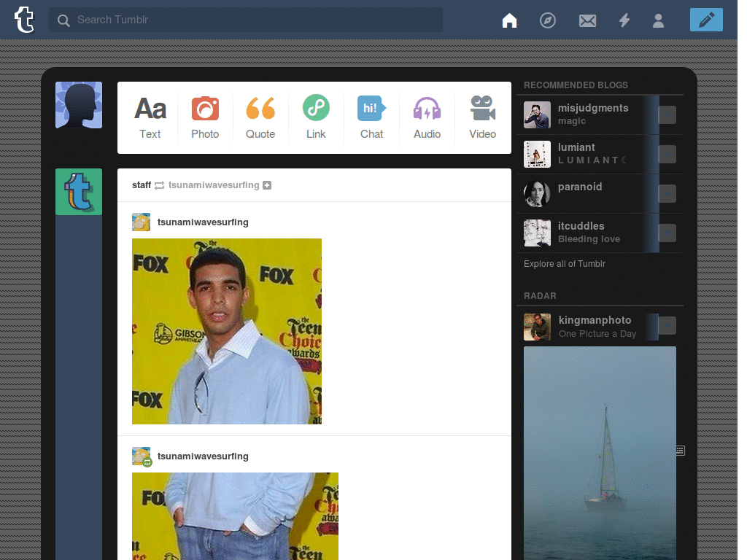Screen dimensions: 747x560
Task: Open the foggy sailboat Radar photo
Action: point(600,453)
